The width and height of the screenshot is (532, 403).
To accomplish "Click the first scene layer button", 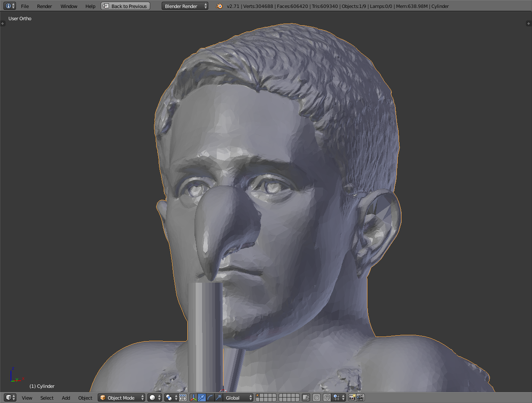I will pyautogui.click(x=258, y=395).
